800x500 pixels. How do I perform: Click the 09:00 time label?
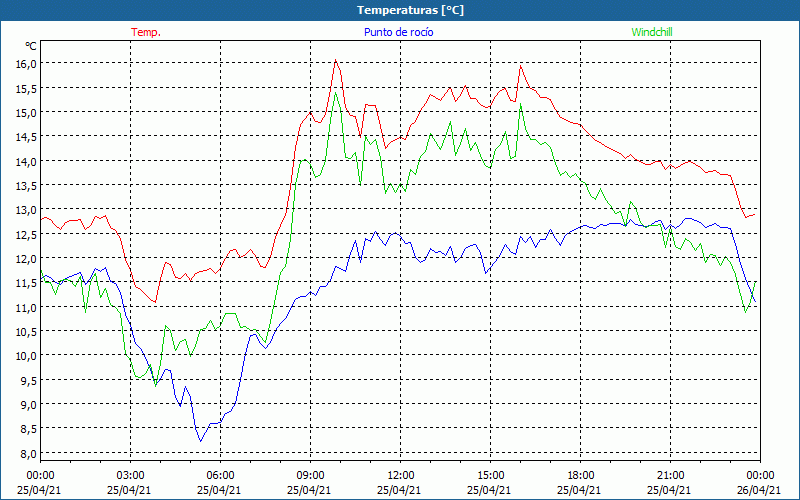pos(310,476)
